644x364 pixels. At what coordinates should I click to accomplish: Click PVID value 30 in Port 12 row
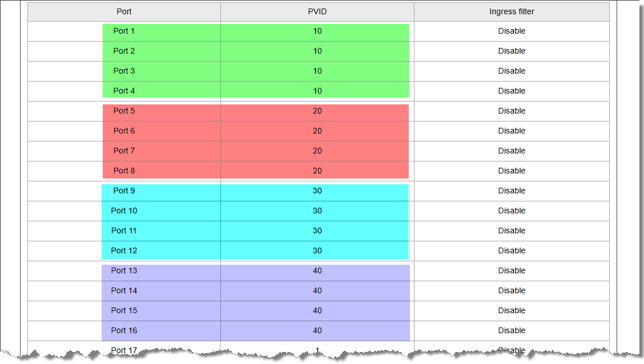pyautogui.click(x=317, y=250)
